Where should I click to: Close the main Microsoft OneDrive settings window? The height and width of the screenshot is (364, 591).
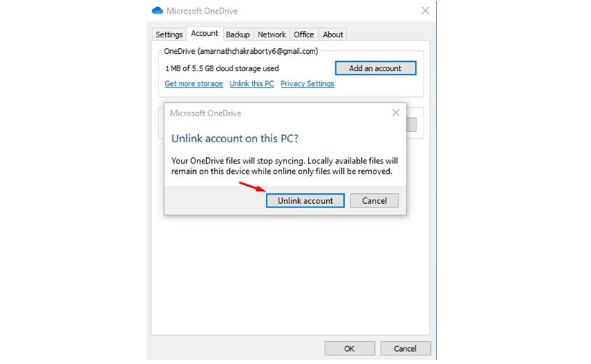(x=425, y=11)
